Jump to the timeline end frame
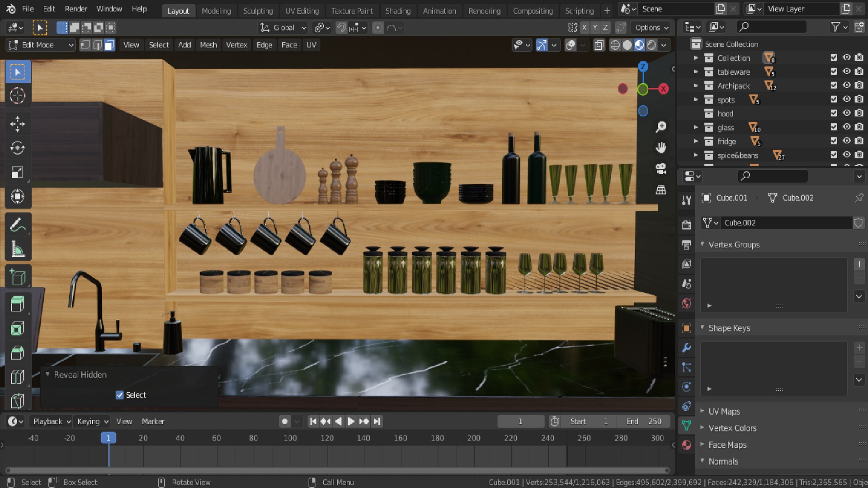 [x=377, y=421]
